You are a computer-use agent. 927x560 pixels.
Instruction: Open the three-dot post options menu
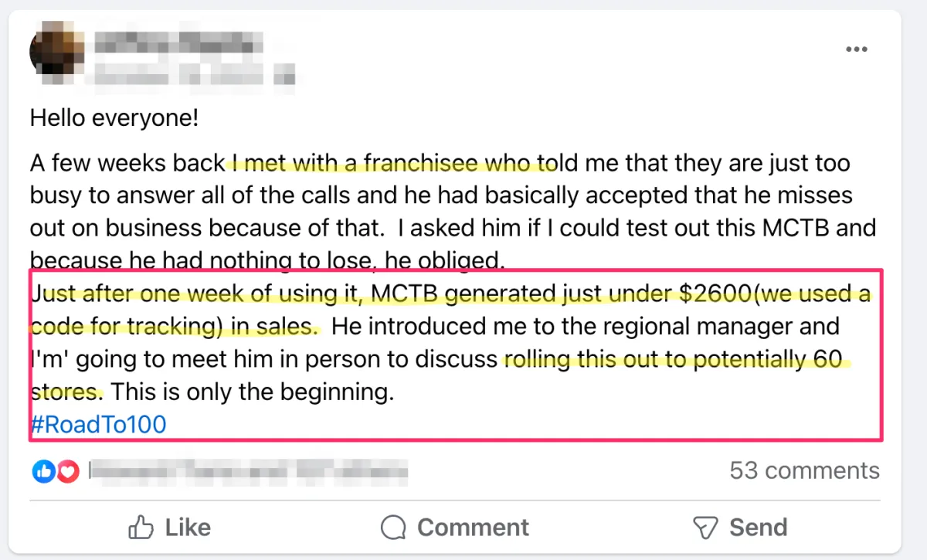click(x=857, y=49)
